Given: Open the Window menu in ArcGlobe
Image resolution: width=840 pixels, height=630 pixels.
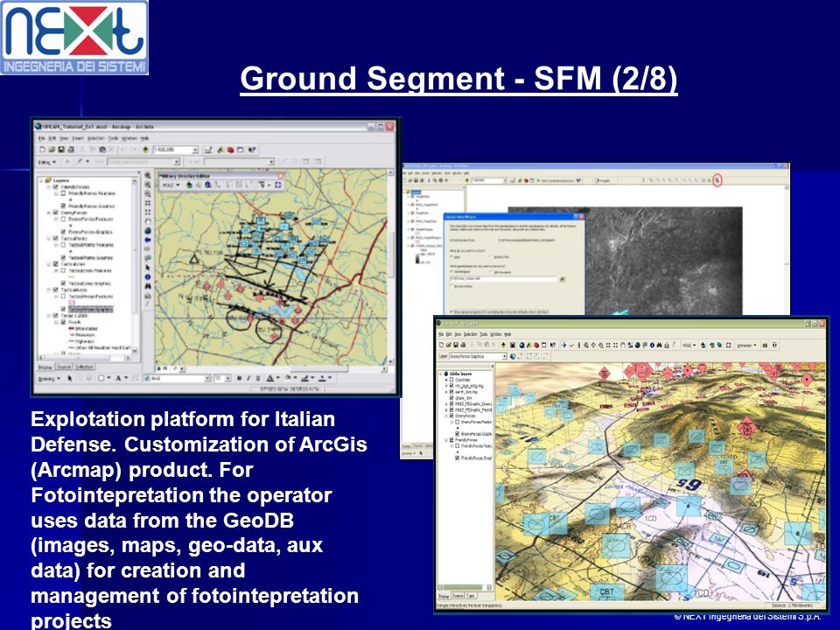Looking at the screenshot, I should (496, 334).
